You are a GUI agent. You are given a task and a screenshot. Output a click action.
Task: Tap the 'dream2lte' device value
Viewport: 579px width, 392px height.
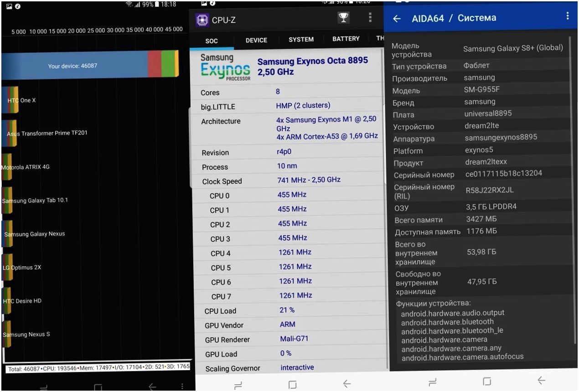point(482,125)
